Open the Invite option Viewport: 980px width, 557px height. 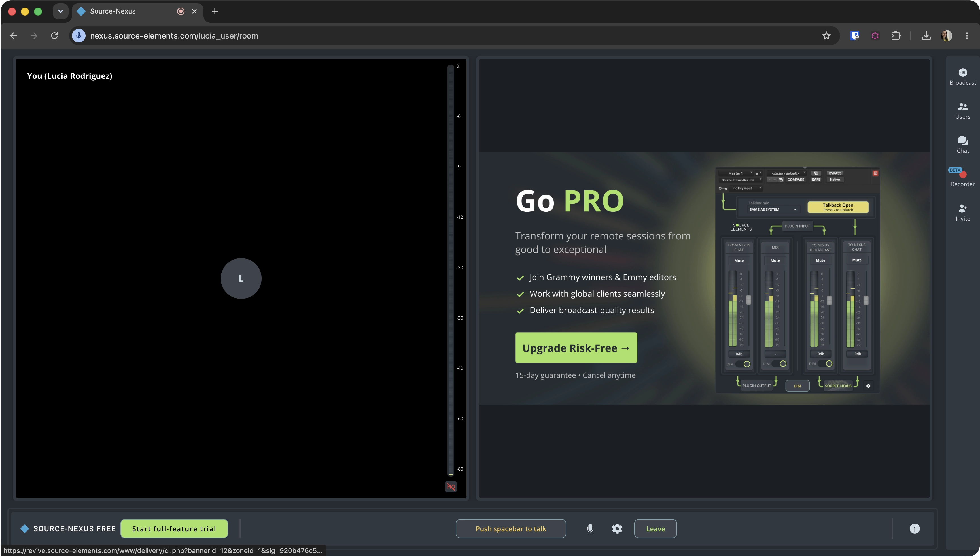(x=962, y=213)
